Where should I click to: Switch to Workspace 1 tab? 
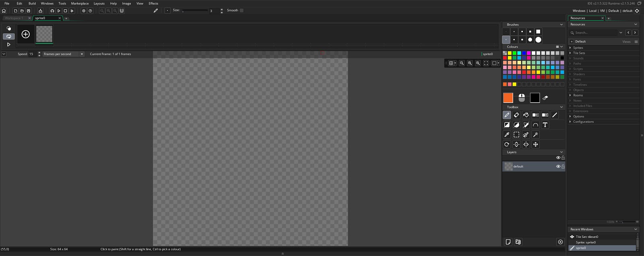click(x=14, y=18)
